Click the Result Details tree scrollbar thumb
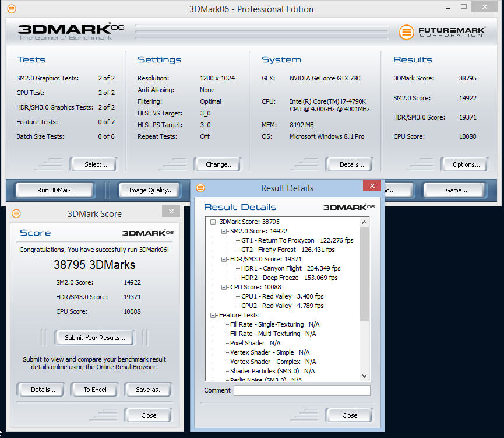The height and width of the screenshot is (438, 504). click(364, 274)
